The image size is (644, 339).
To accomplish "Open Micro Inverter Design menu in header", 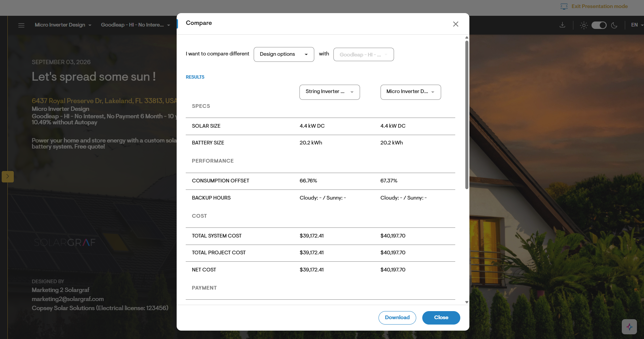I will 63,25.
